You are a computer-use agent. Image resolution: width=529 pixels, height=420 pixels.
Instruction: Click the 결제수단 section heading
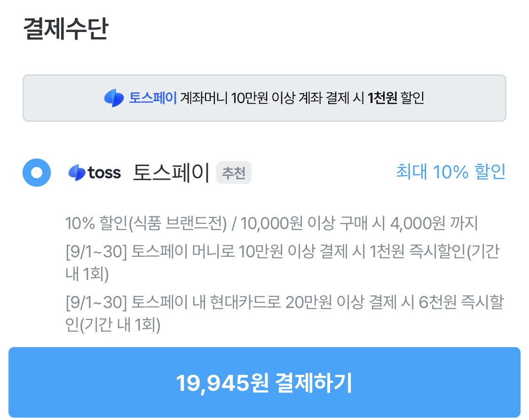tap(65, 29)
